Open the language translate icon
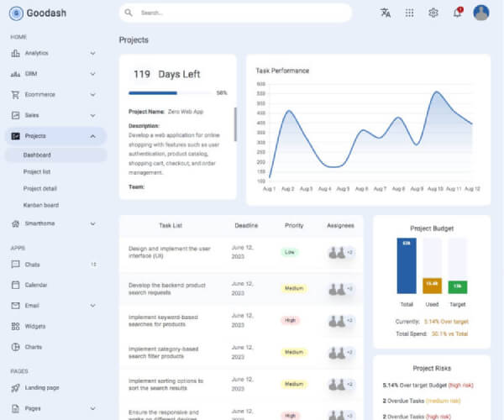The image size is (504, 420). click(x=386, y=13)
